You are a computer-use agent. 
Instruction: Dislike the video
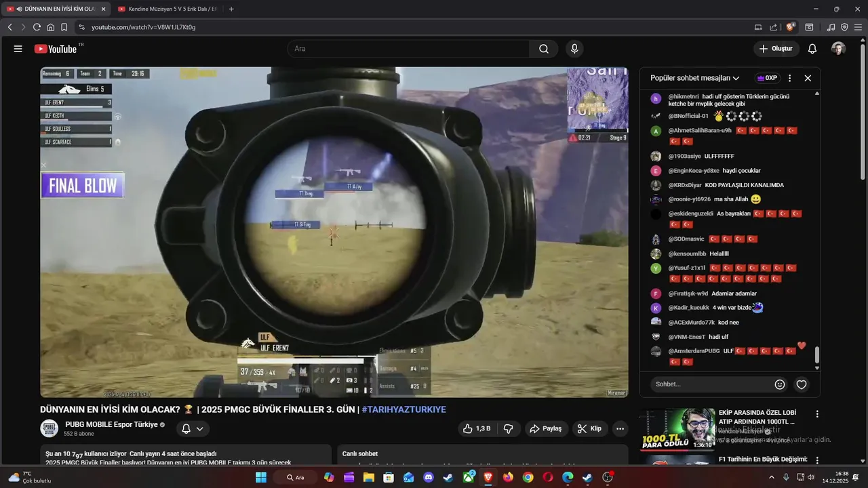pos(508,428)
